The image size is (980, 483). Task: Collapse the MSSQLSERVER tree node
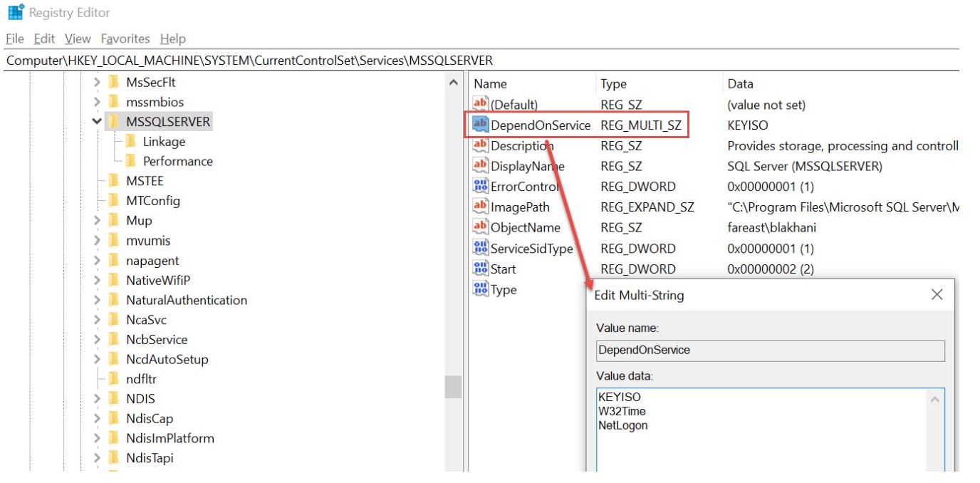pos(97,122)
